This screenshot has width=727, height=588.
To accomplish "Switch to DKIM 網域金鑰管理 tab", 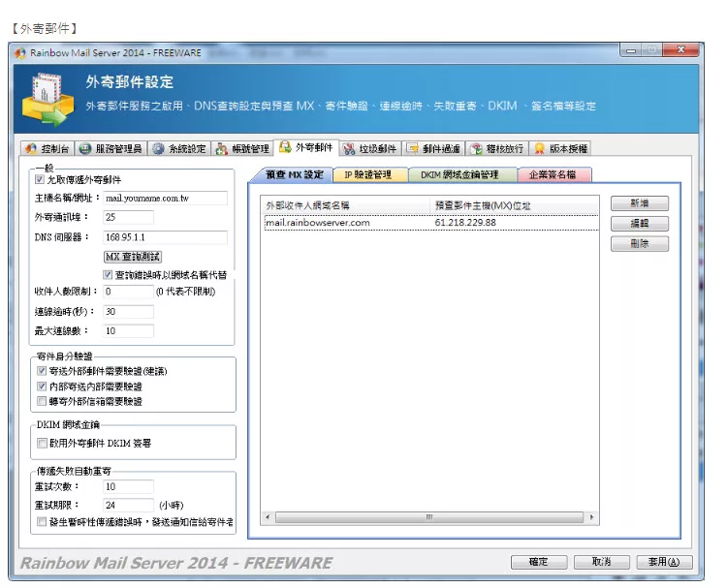I will tap(459, 175).
